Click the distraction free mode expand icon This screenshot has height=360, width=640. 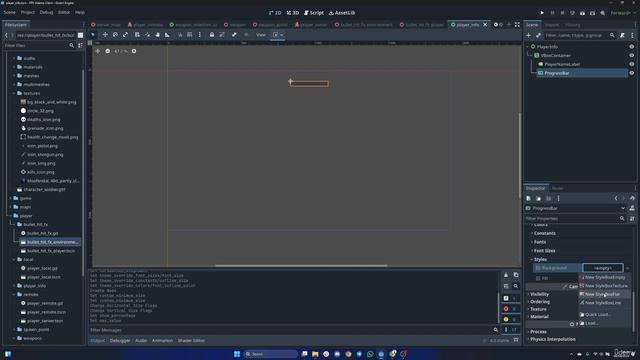click(517, 25)
